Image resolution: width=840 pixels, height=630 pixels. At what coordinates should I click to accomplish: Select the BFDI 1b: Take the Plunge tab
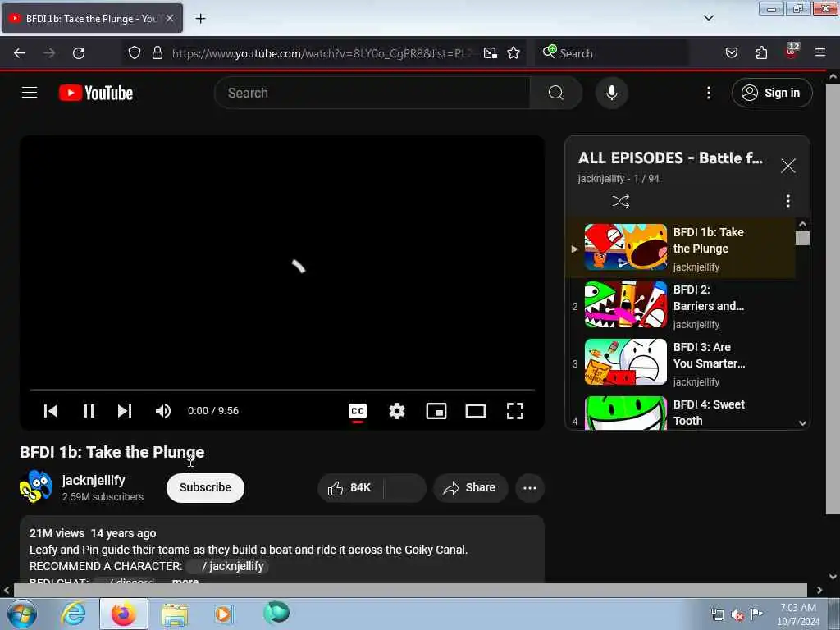coord(92,18)
